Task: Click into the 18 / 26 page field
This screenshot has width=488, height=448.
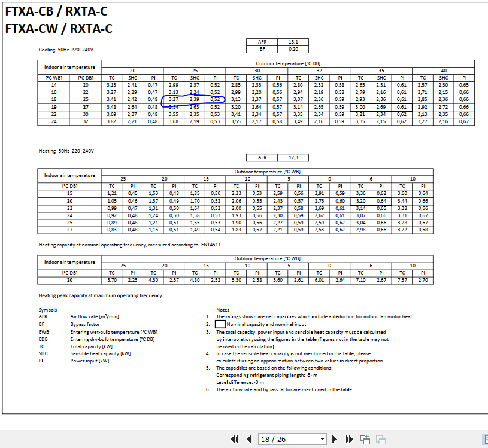Action: pyautogui.click(x=287, y=440)
